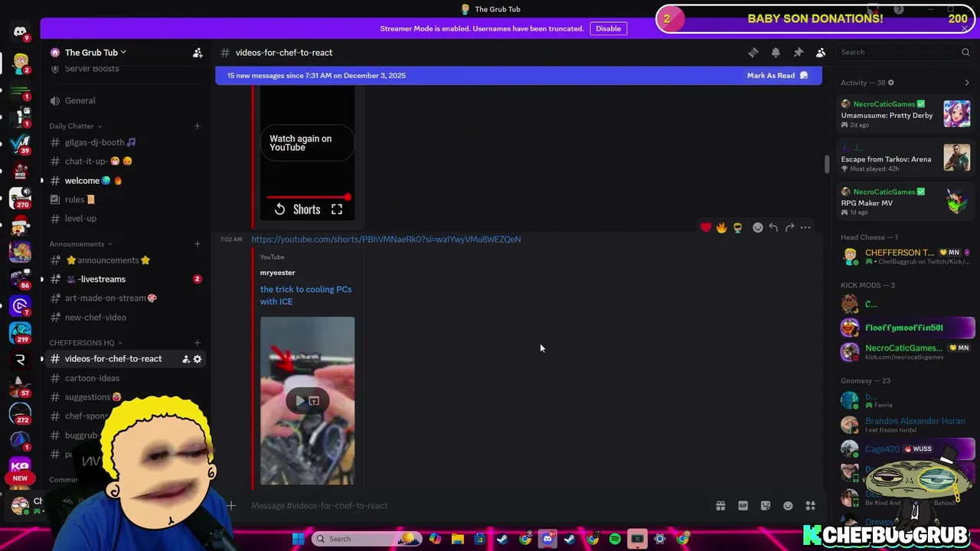Screen dimensions: 980x551
Task: Add a channel to Daily Chatter
Action: [x=197, y=126]
